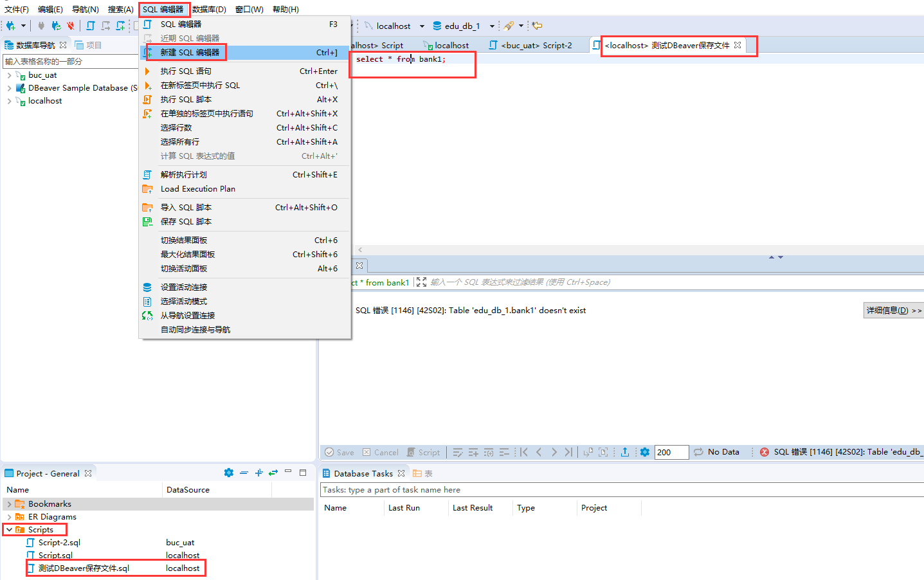Screen dimensions: 924x580
Task: Click the Cancel button in results toolbar
Action: pyautogui.click(x=381, y=453)
